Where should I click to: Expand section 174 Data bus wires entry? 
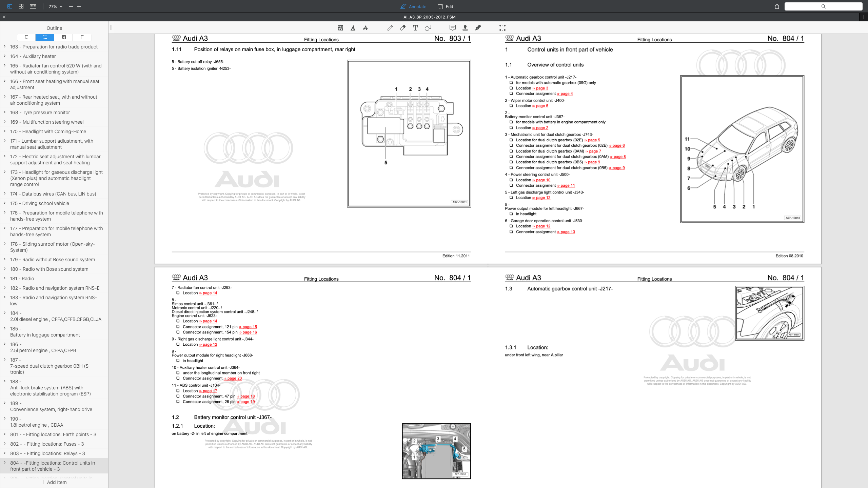[x=4, y=194]
